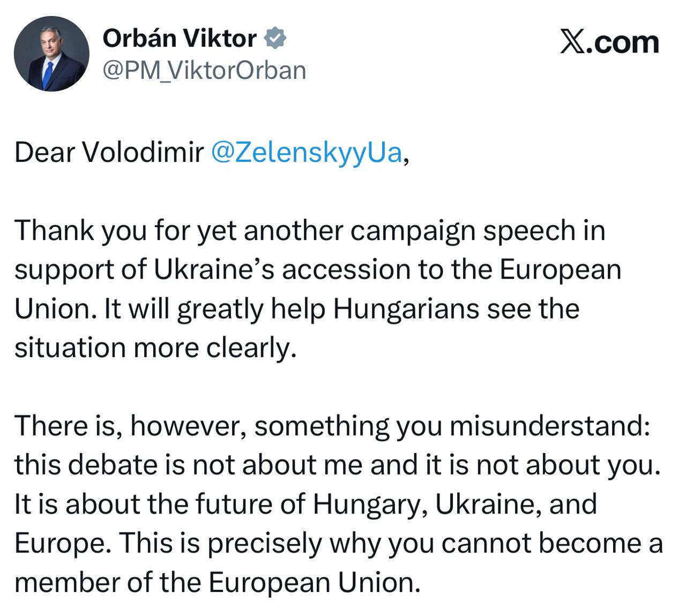Select the word "Hungarians"
Screen dimensions: 686x616
pos(406,309)
